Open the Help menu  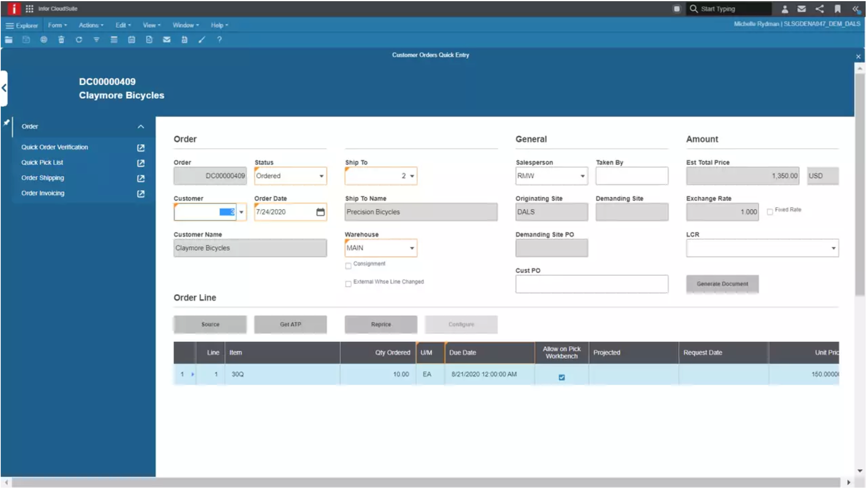[x=219, y=25]
